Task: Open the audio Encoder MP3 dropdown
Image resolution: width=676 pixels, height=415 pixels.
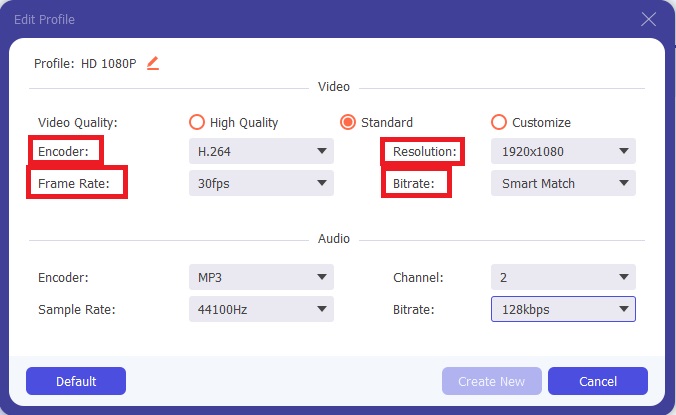Action: coord(261,277)
